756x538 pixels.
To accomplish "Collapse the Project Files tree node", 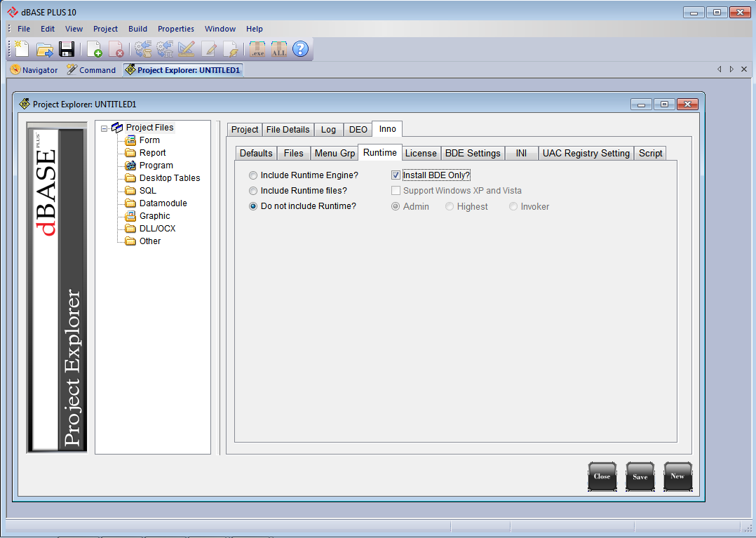I will coord(104,128).
